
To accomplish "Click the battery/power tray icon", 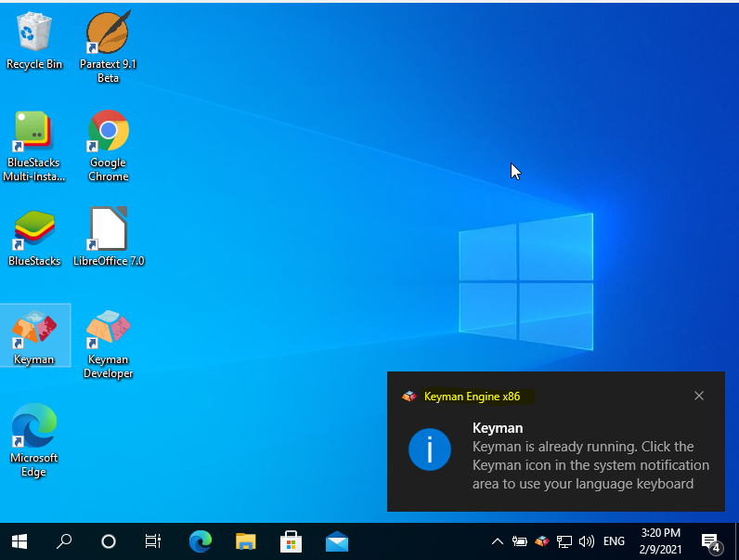I will pyautogui.click(x=519, y=541).
